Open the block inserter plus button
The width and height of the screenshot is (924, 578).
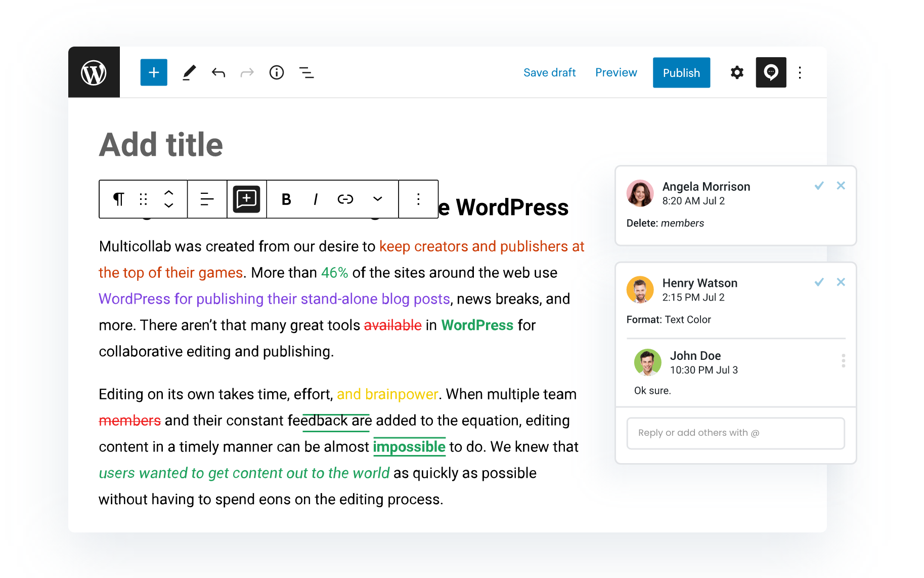pyautogui.click(x=154, y=72)
